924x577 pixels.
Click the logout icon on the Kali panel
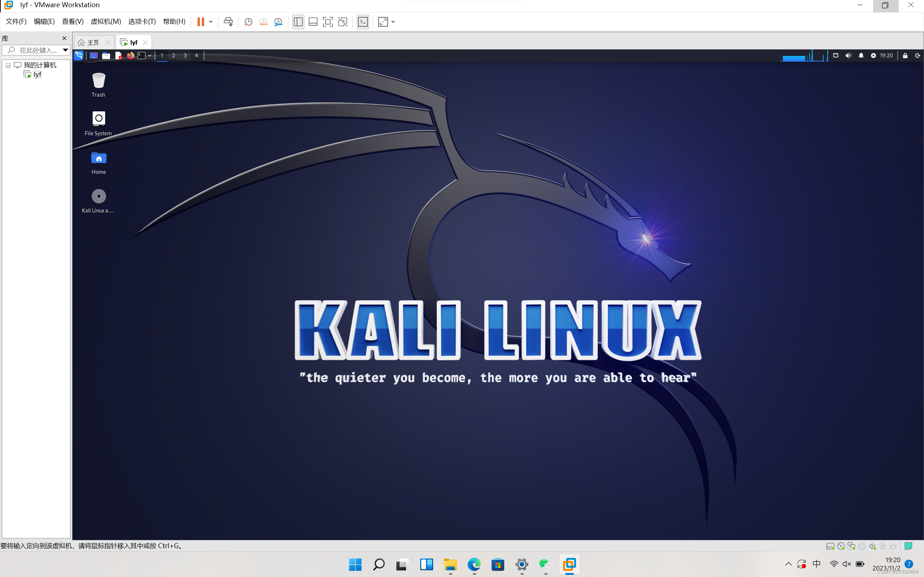click(918, 55)
